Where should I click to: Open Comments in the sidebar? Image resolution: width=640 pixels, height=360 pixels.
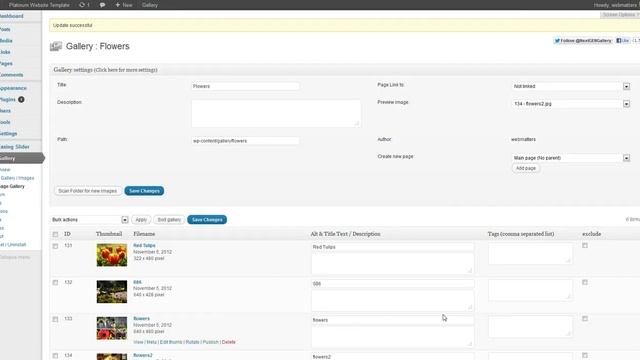[12, 75]
